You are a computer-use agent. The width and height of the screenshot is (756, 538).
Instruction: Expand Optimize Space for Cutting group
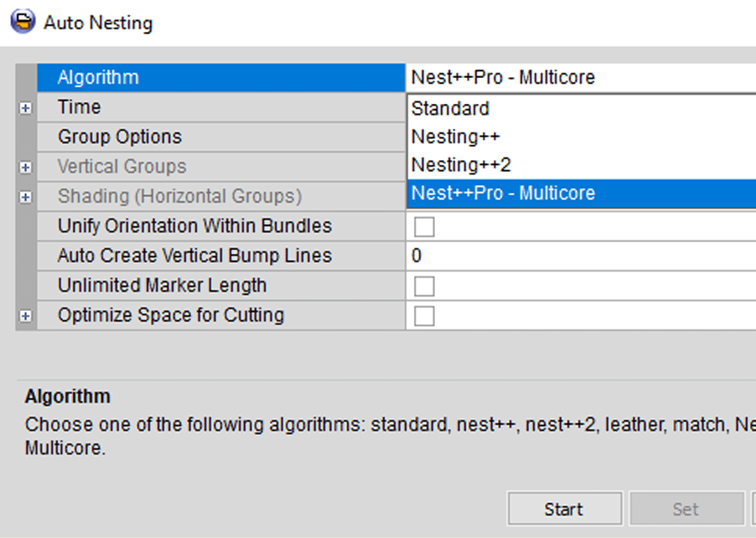coord(25,316)
